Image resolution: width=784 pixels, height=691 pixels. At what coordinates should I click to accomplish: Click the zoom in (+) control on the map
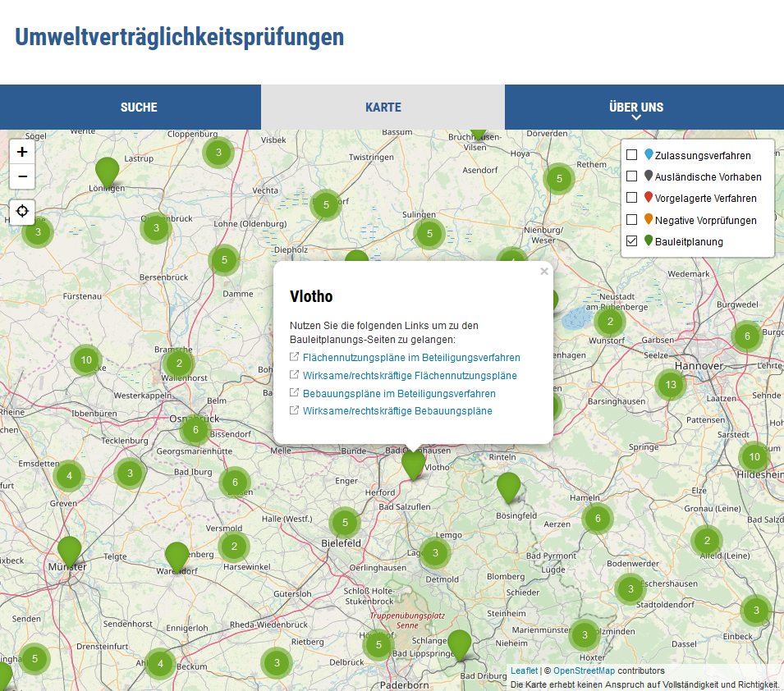pyautogui.click(x=21, y=152)
